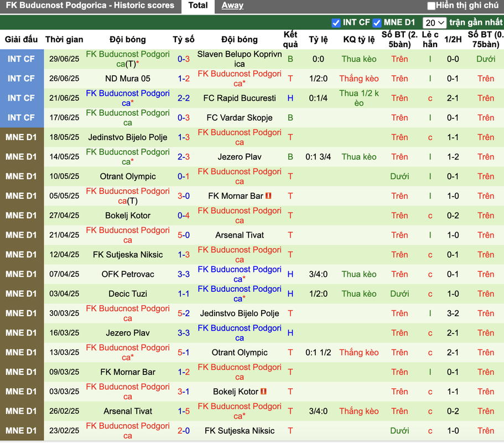
Task: Click Bokelj Kotor home team on 27/04/25
Action: [128, 215]
